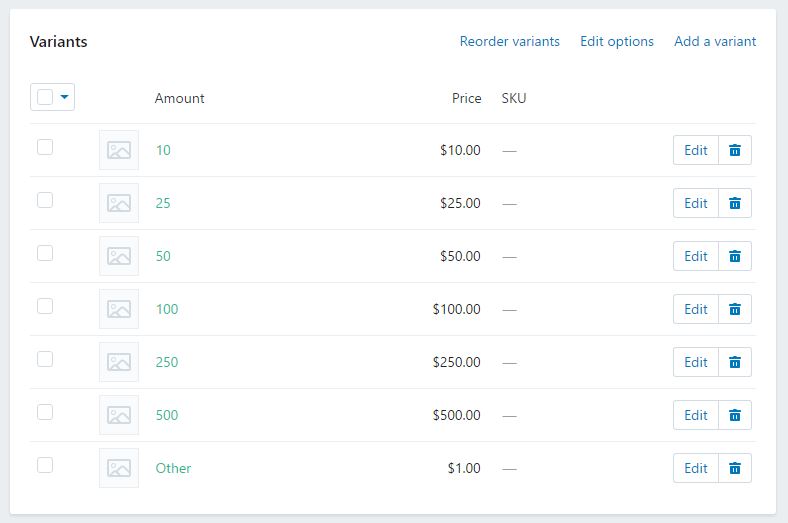Check the box for variant 25

tap(45, 200)
